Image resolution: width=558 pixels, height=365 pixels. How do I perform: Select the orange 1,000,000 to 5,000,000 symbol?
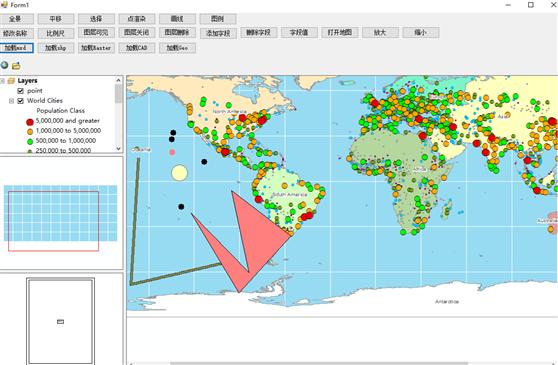[30, 132]
